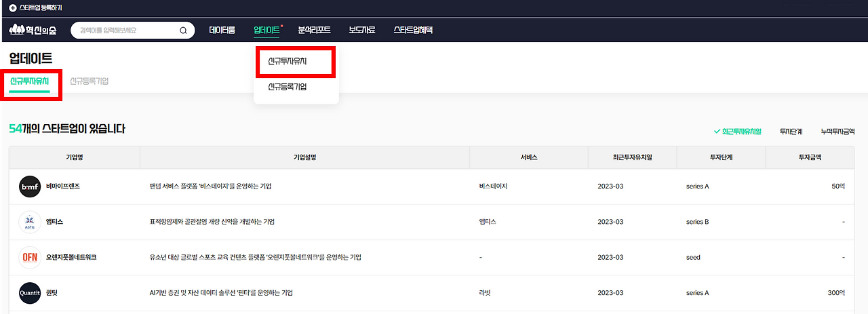Click the 기업설명 column header

click(x=305, y=157)
